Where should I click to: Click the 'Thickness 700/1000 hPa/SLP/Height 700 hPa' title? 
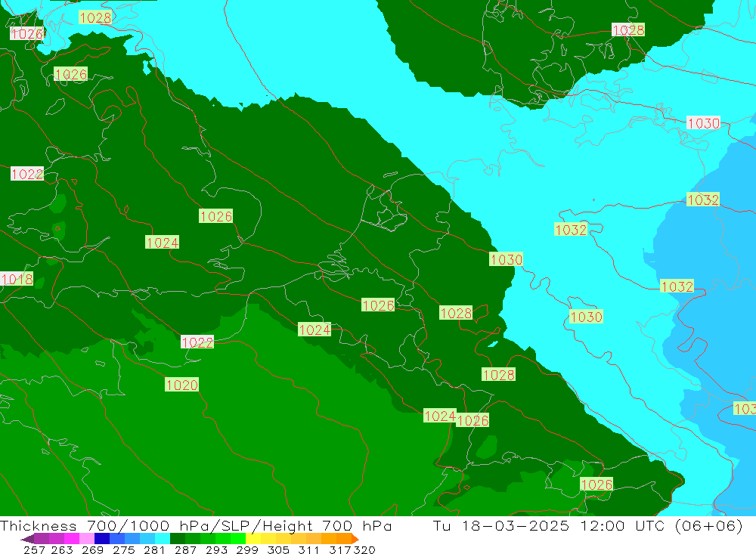196,525
